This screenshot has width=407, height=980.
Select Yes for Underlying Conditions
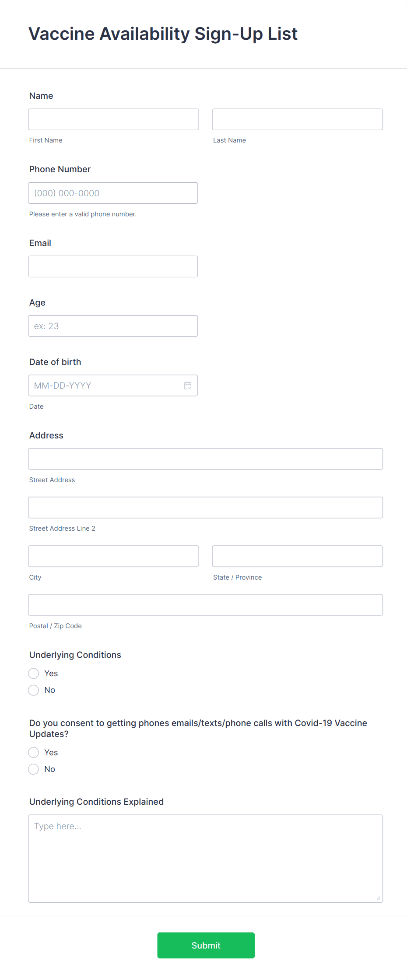33,673
